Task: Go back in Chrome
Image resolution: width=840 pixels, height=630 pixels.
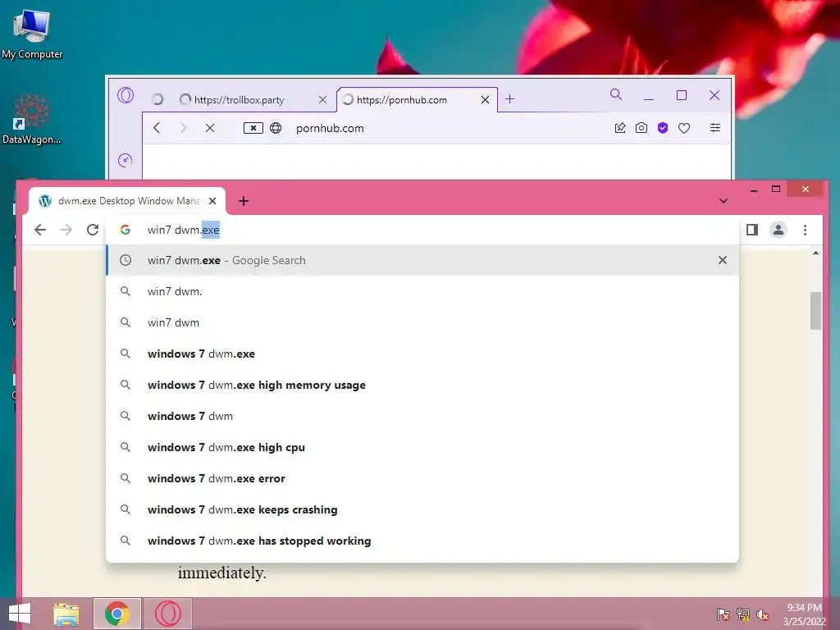Action: 40,230
